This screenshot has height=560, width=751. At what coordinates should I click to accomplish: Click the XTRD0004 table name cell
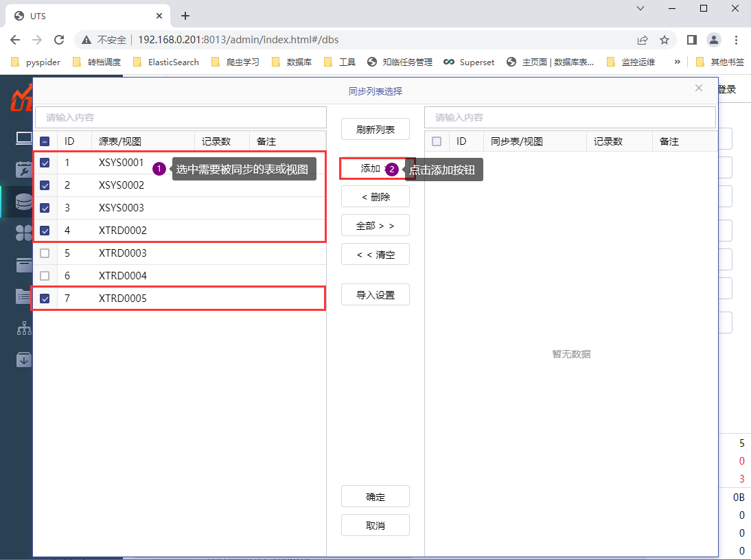[x=123, y=276]
